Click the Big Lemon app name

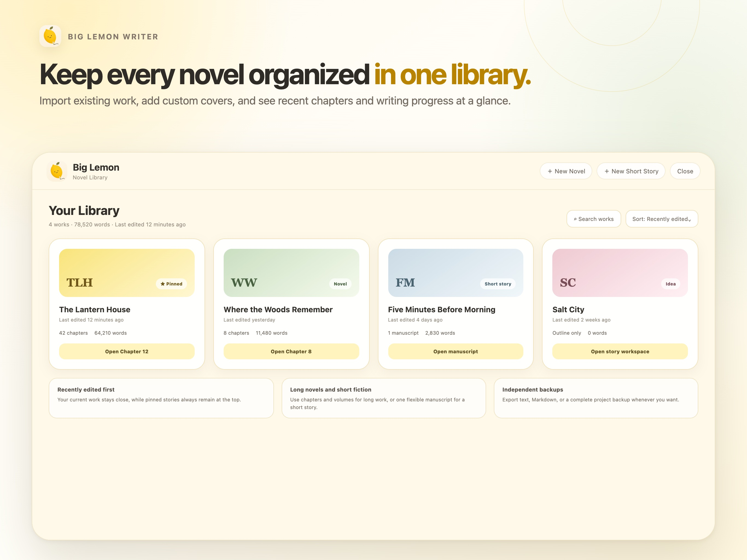96,167
